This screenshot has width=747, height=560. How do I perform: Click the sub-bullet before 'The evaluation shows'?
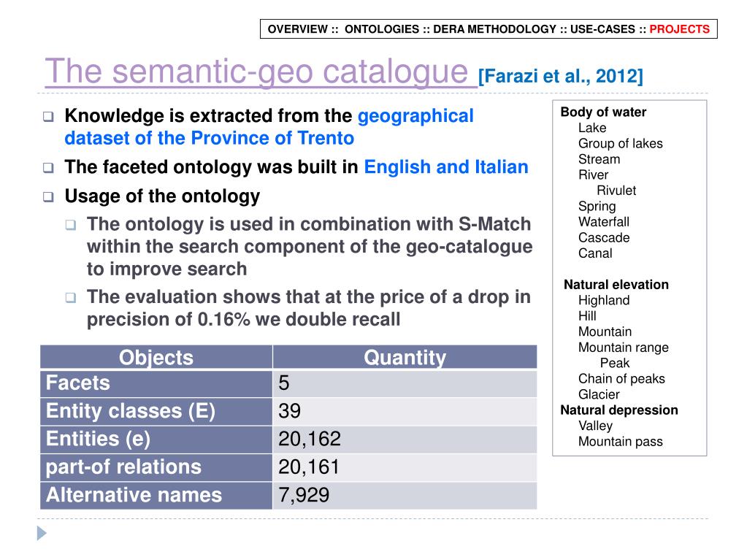[x=71, y=298]
